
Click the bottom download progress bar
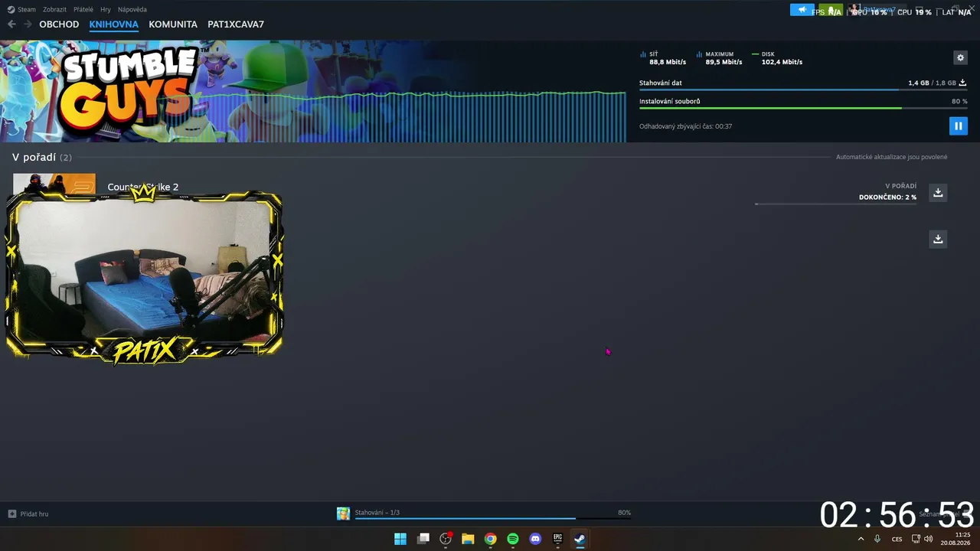493,519
